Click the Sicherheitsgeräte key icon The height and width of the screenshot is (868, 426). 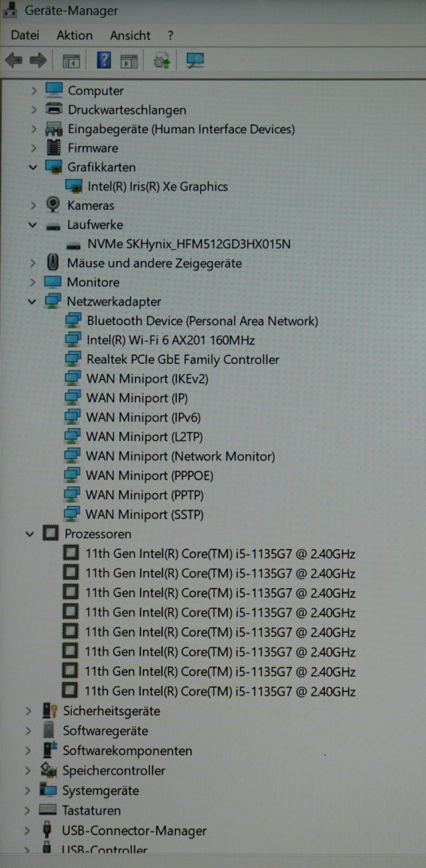click(50, 711)
